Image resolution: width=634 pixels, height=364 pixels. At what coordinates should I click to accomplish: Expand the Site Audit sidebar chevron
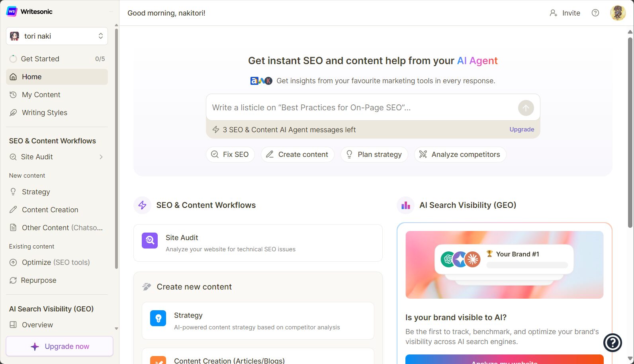click(101, 157)
